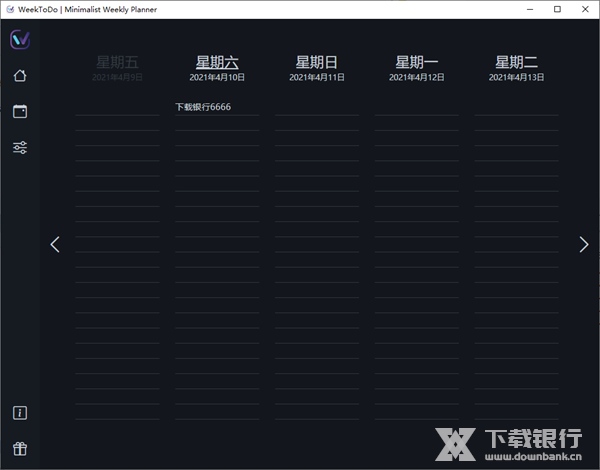Image resolution: width=600 pixels, height=470 pixels.
Task: Add a task in 星期二 first line
Action: tap(517, 107)
